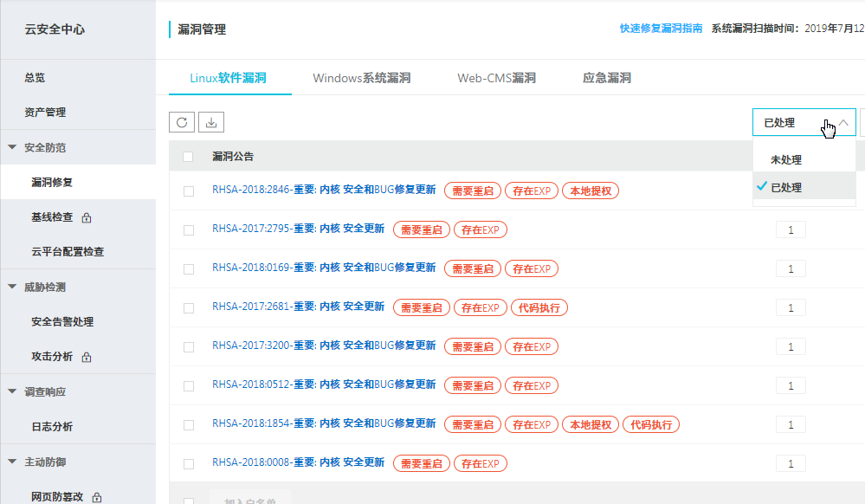Open the 快速修复漏洞指南 link
The height and width of the screenshot is (504, 865).
point(661,29)
